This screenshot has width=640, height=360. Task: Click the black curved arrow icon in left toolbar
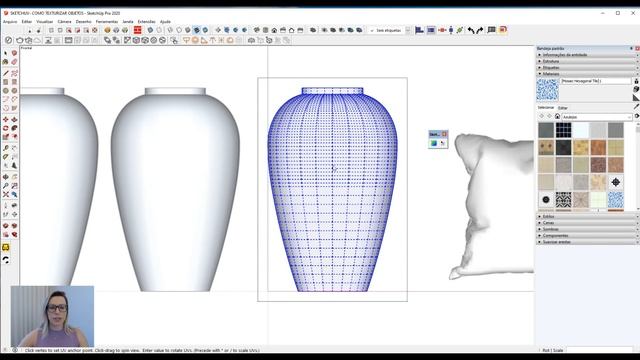6,260
